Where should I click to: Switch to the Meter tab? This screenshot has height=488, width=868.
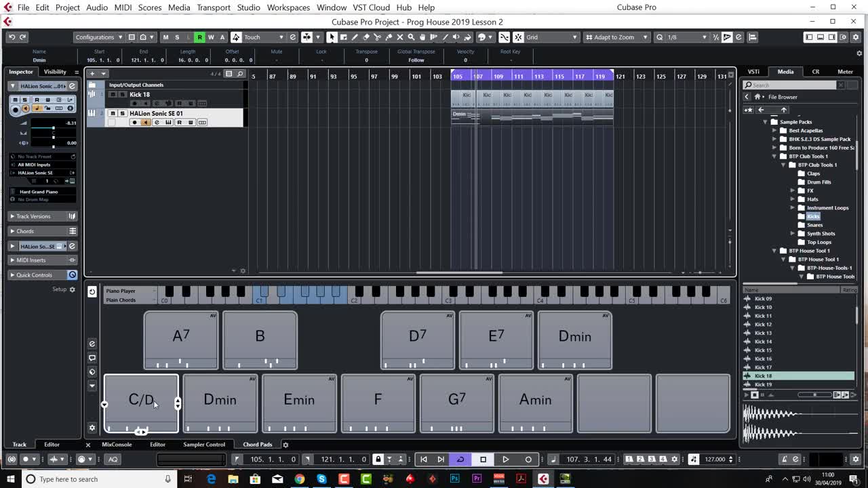click(845, 72)
